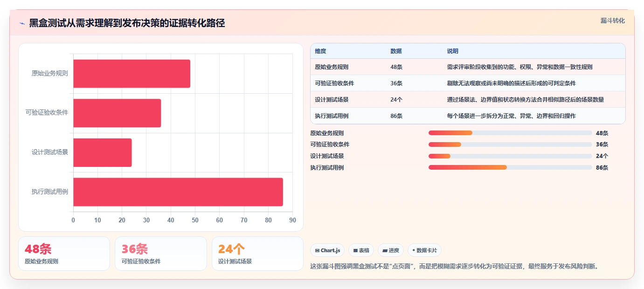This screenshot has width=644, height=289.
Task: Click the 原始业务规则 bar in the chart
Action: pos(132,74)
